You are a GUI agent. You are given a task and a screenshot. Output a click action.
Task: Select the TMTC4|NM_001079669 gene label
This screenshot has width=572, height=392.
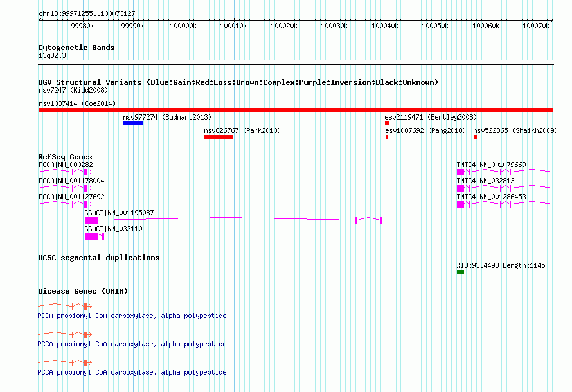pos(492,165)
